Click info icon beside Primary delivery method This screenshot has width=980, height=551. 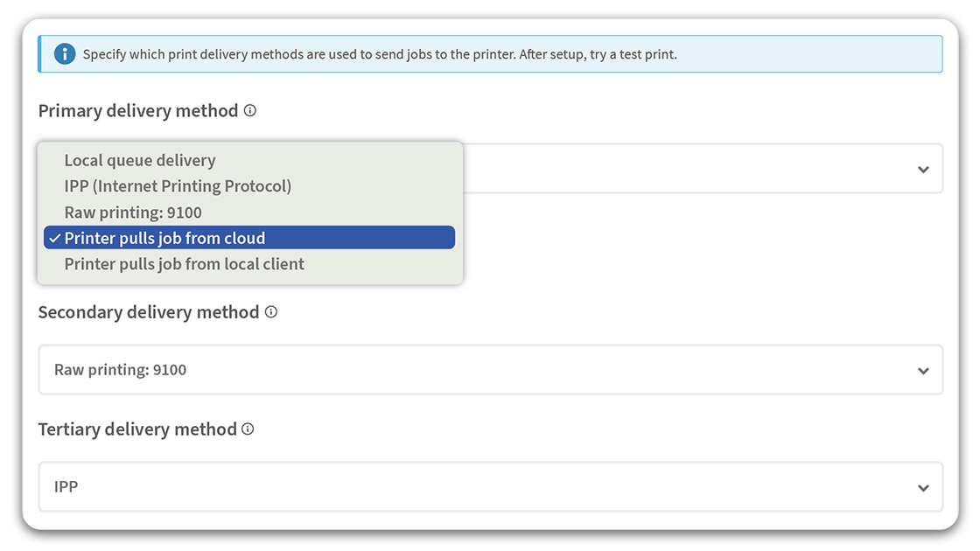click(x=250, y=111)
